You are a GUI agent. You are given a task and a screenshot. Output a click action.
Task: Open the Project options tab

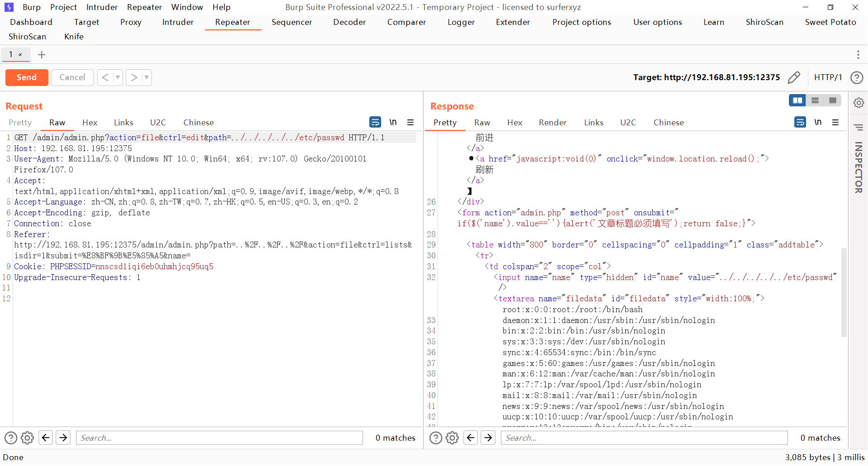coord(581,22)
